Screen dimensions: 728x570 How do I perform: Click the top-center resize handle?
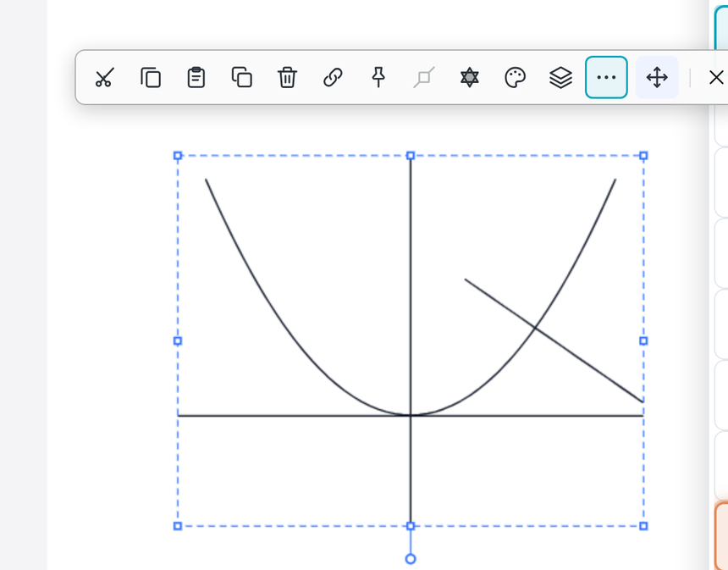coord(411,156)
